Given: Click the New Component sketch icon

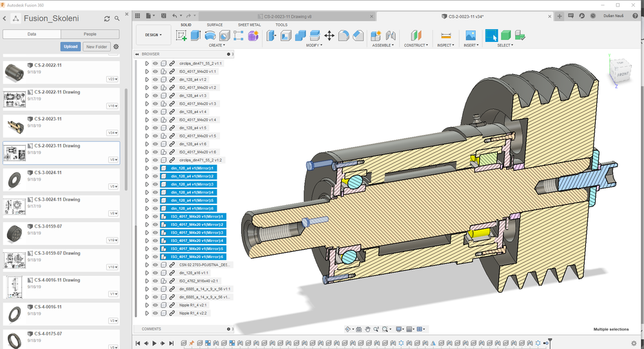Looking at the screenshot, I should click(181, 35).
